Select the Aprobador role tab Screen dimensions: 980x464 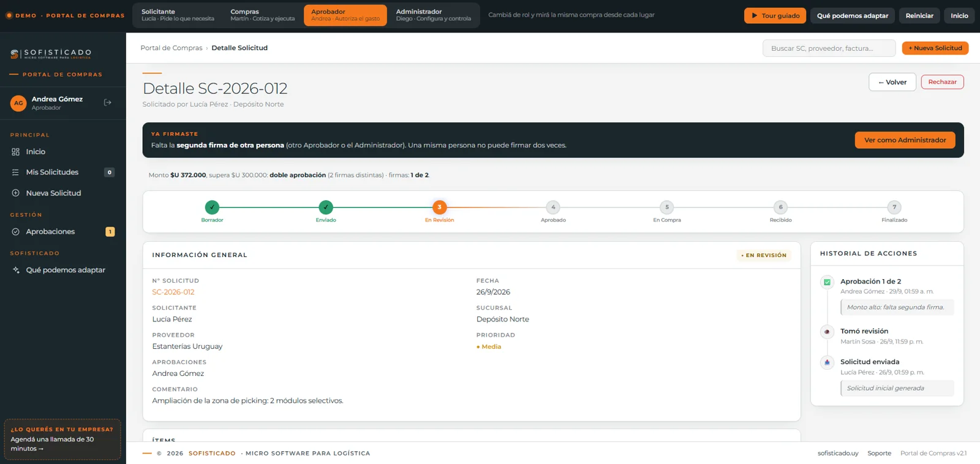coord(345,15)
